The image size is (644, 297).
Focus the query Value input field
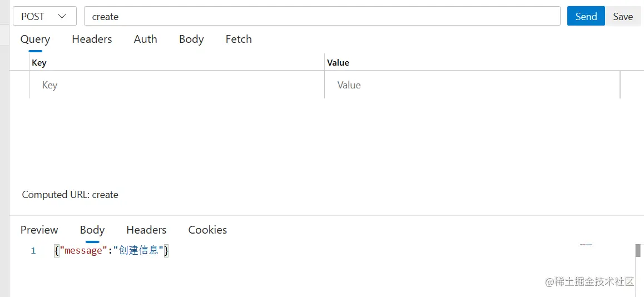[472, 85]
